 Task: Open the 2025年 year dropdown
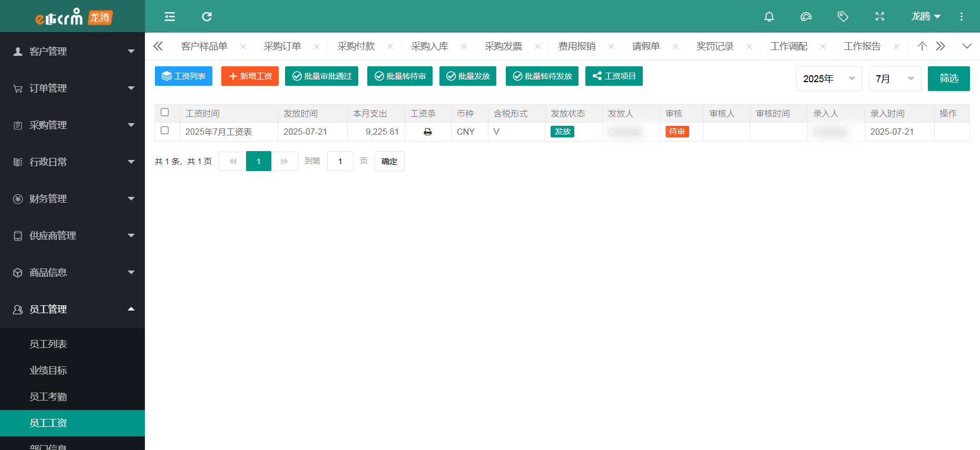coord(828,79)
